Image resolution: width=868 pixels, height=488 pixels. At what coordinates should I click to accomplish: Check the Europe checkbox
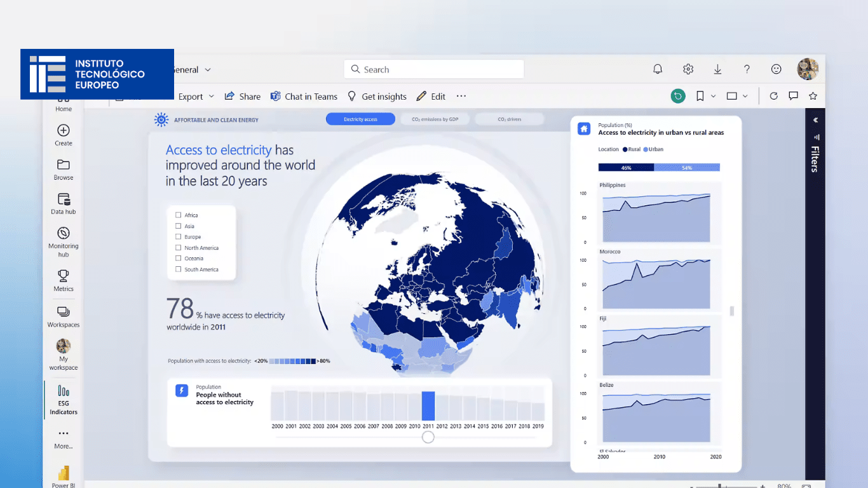[178, 236]
